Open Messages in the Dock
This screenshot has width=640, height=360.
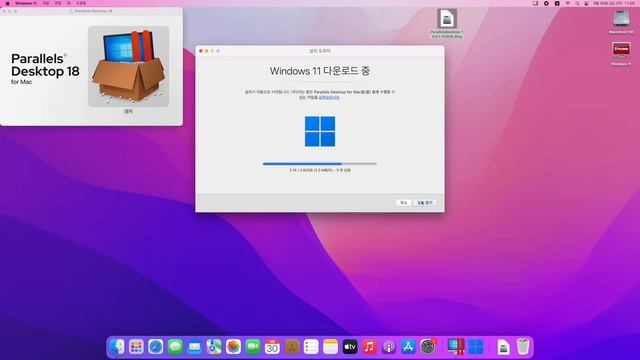click(x=175, y=347)
